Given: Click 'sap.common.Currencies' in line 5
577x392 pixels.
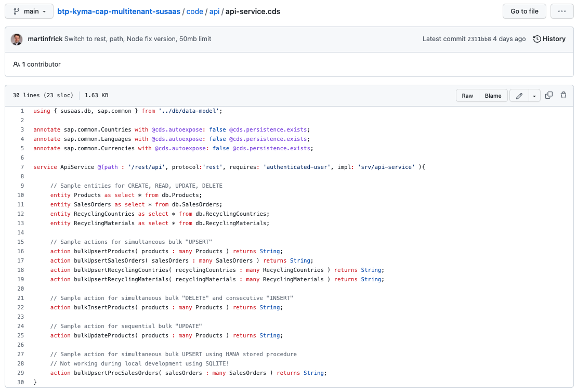Looking at the screenshot, I should click(99, 148).
